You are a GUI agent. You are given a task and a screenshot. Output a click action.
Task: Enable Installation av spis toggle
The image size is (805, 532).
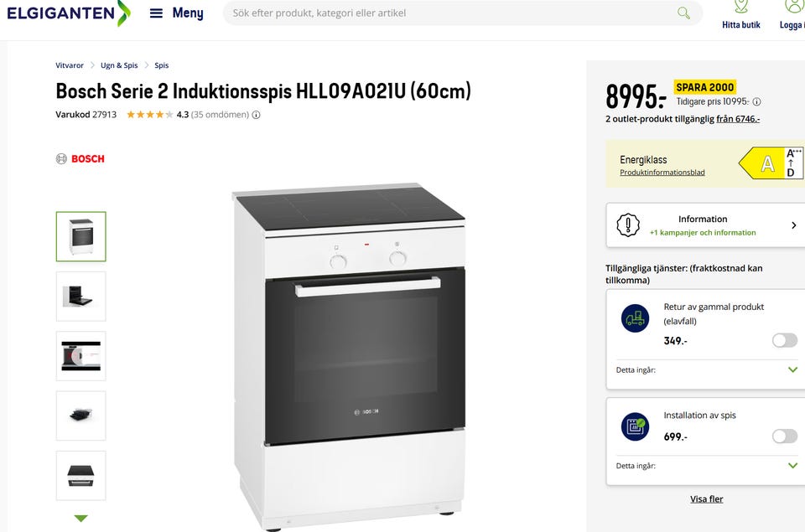pyautogui.click(x=784, y=436)
